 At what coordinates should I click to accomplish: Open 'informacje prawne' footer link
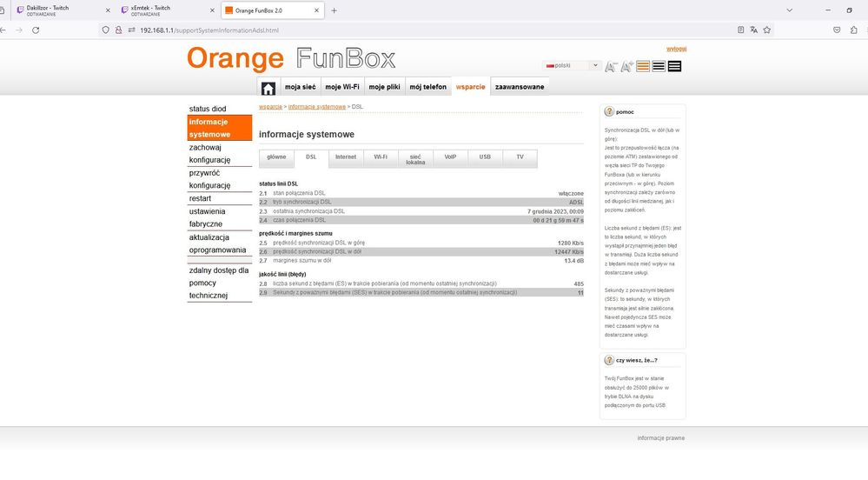click(x=660, y=438)
